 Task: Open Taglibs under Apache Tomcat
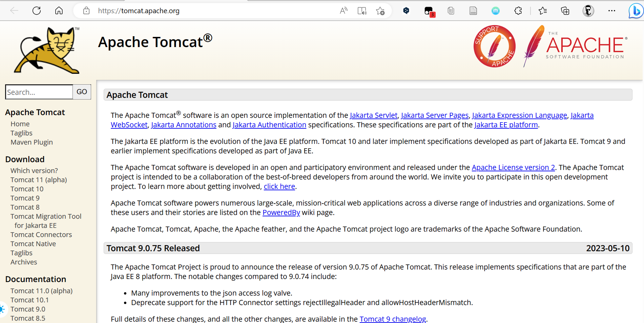[21, 133]
